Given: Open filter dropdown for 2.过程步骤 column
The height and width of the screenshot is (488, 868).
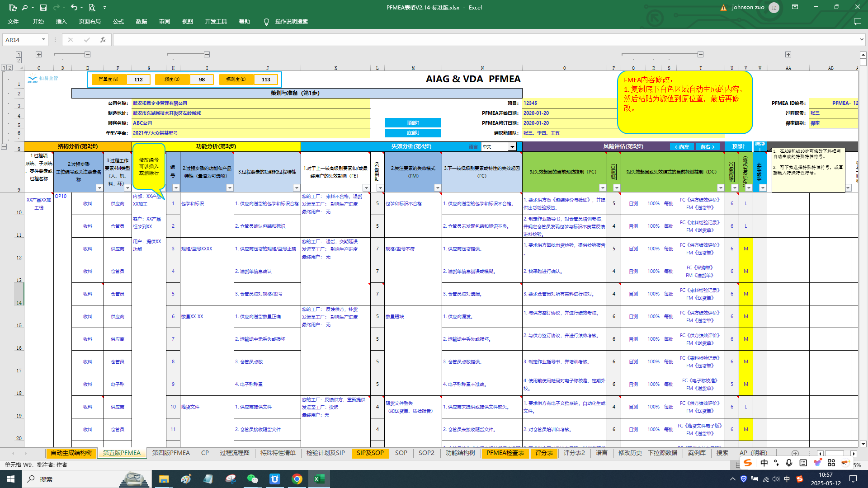Looking at the screenshot, I should coord(99,188).
